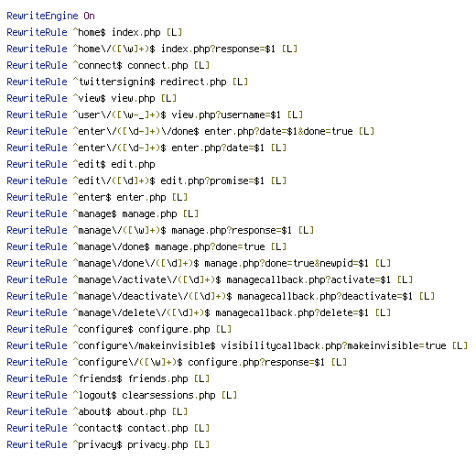The image size is (476, 460).
Task: Click the [L] flag on the privacy rule
Action: point(201,444)
